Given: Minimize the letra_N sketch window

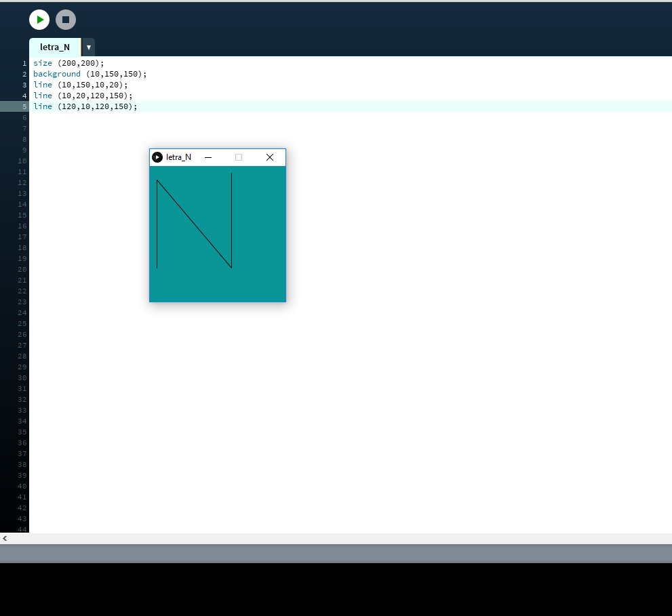Looking at the screenshot, I should click(x=208, y=157).
